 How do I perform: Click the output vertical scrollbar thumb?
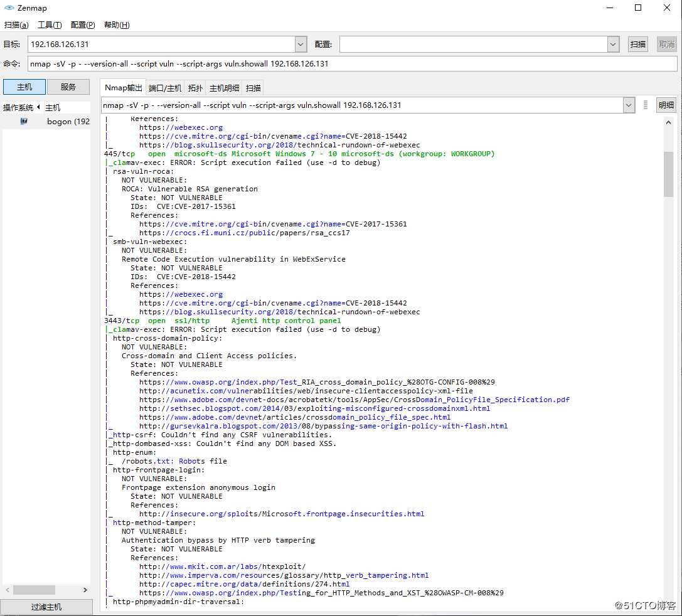669,174
